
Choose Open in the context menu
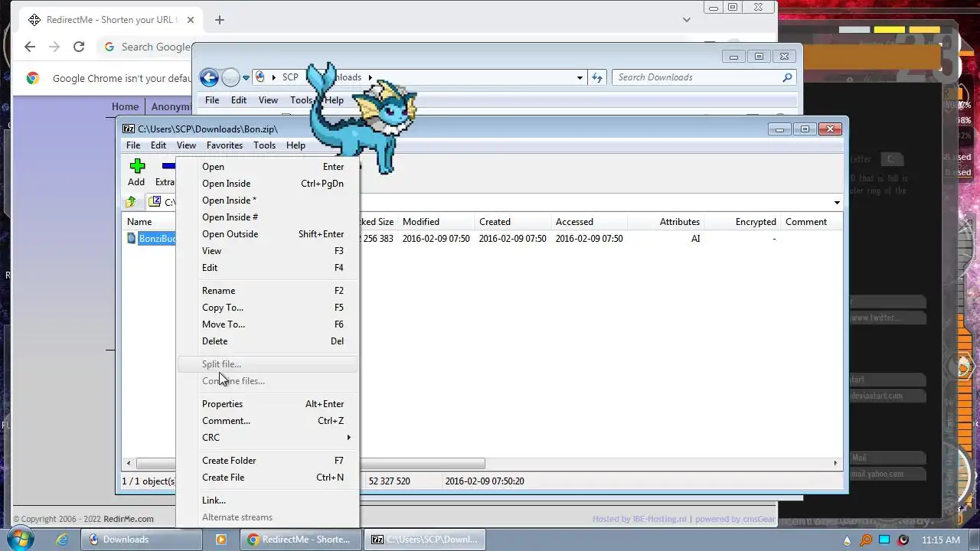point(268,167)
